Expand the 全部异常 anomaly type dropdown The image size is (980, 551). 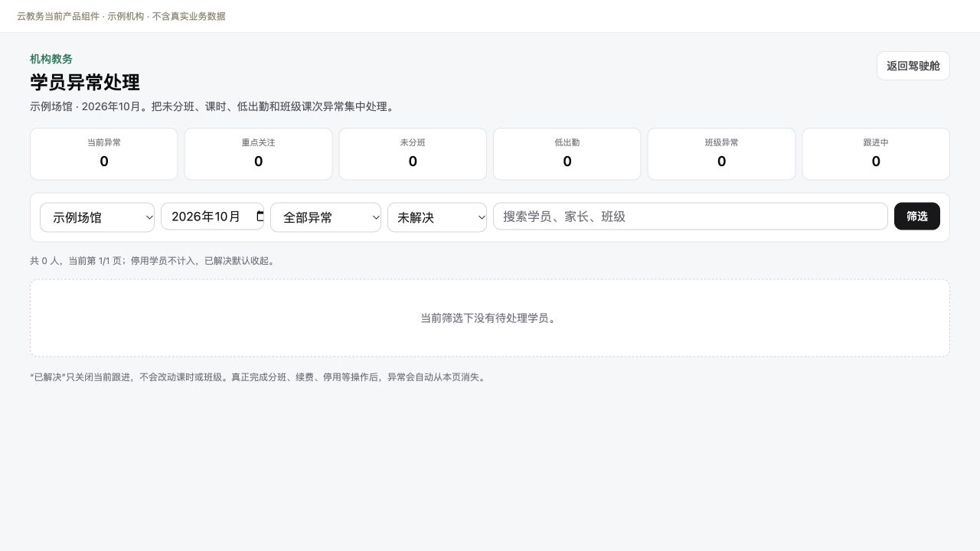pos(325,217)
